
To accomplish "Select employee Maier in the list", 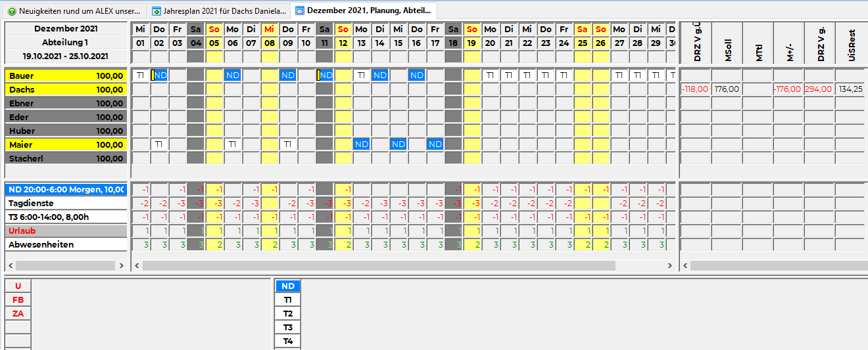I will pyautogui.click(x=66, y=144).
